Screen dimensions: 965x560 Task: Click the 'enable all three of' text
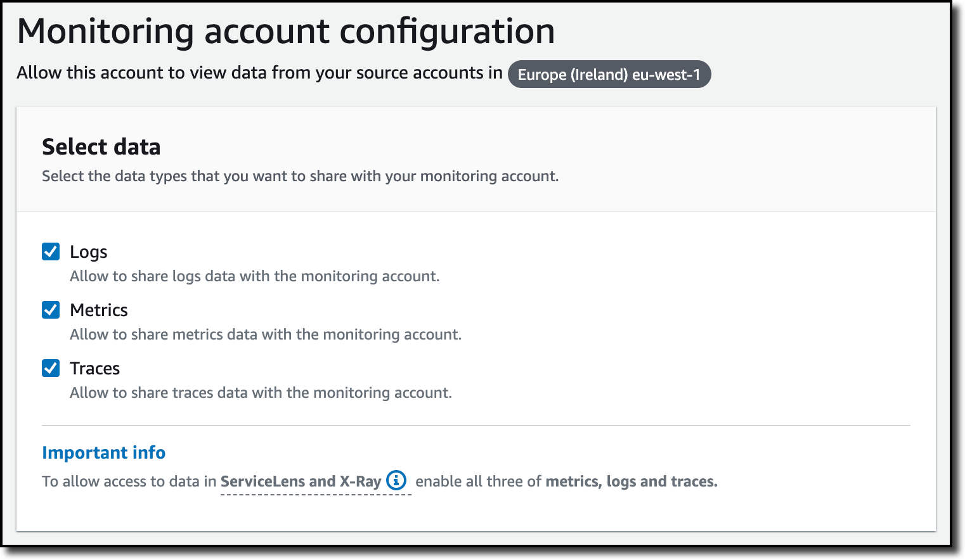pos(478,481)
